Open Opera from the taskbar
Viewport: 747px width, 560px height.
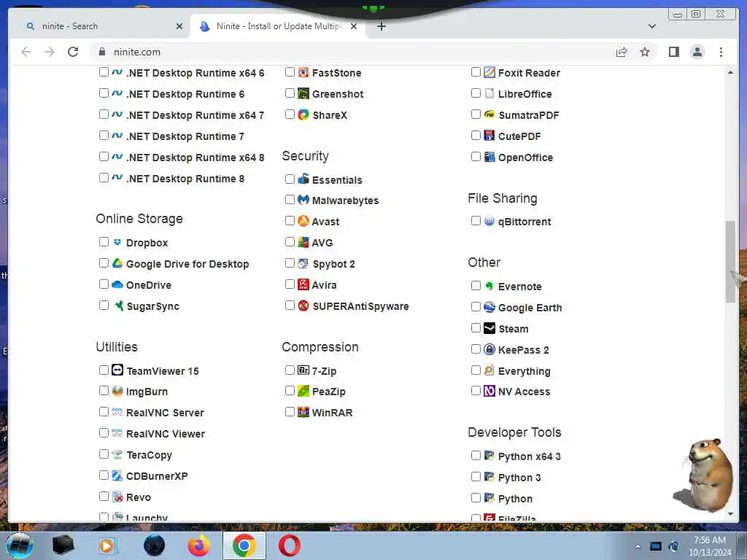pos(289,545)
